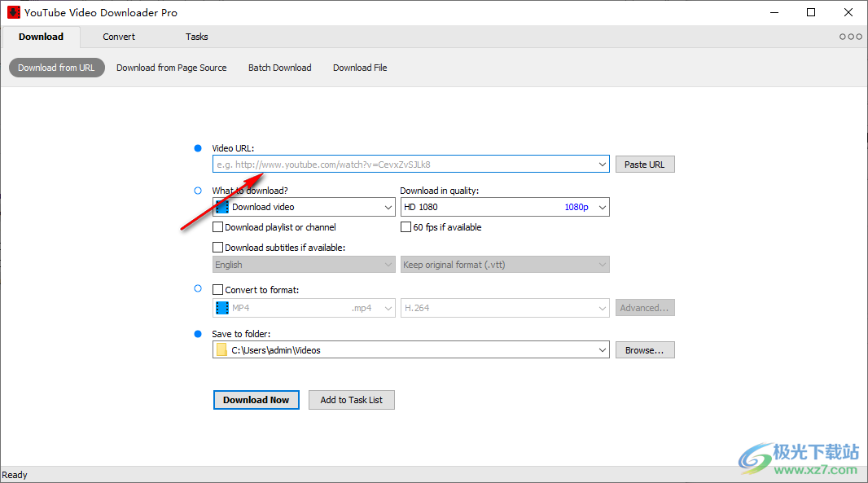The height and width of the screenshot is (483, 868).
Task: Open the three-dots options menu
Action: coord(850,37)
